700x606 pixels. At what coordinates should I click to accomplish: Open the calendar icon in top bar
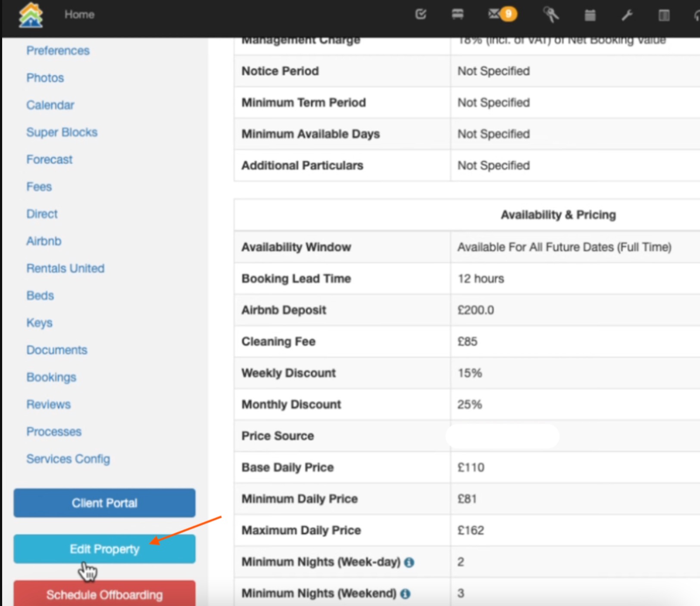pos(590,16)
